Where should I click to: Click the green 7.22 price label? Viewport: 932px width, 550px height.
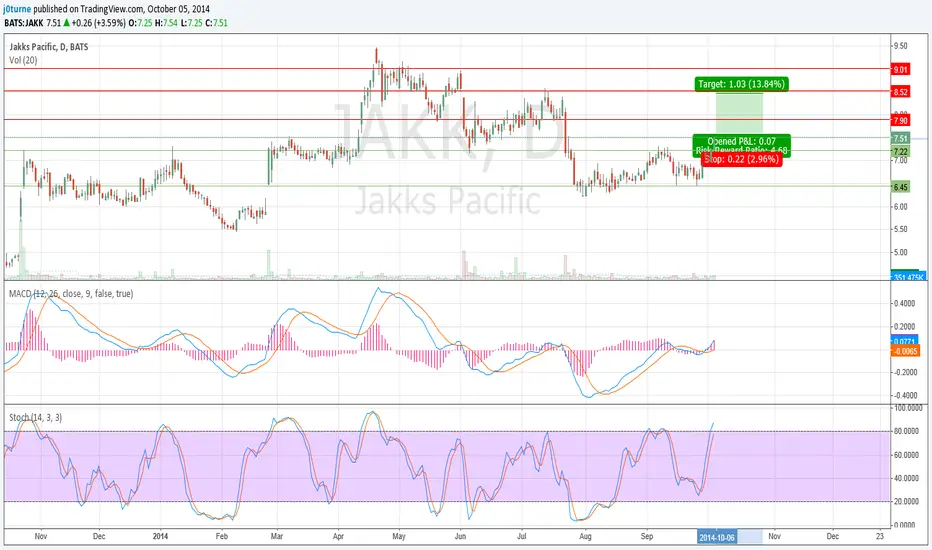click(900, 152)
